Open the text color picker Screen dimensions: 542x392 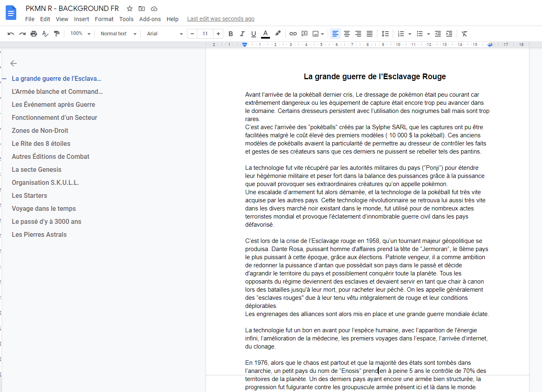265,34
